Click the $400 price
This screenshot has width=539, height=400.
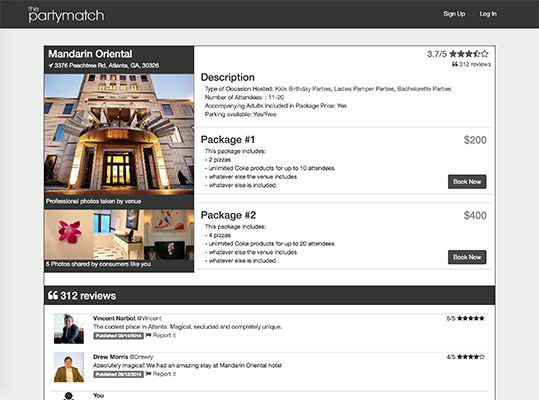[475, 215]
